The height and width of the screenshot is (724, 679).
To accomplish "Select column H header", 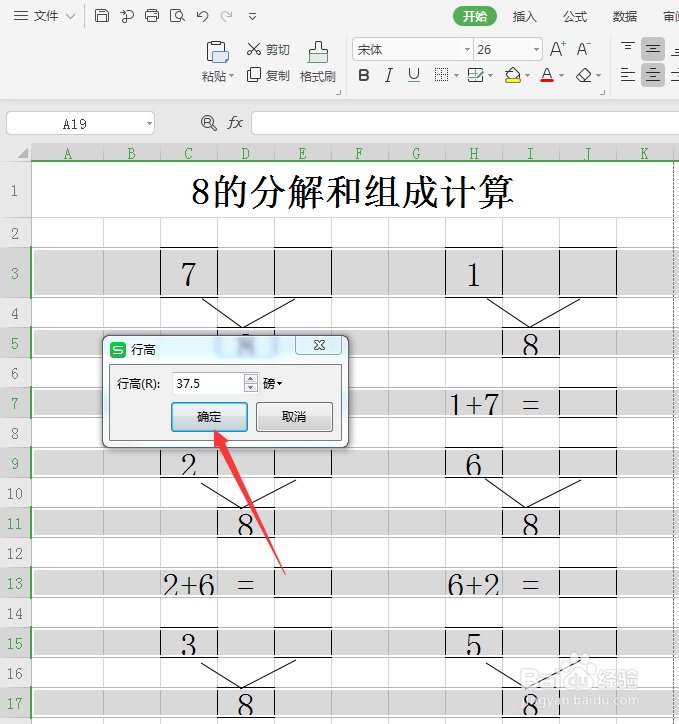I will pyautogui.click(x=474, y=153).
